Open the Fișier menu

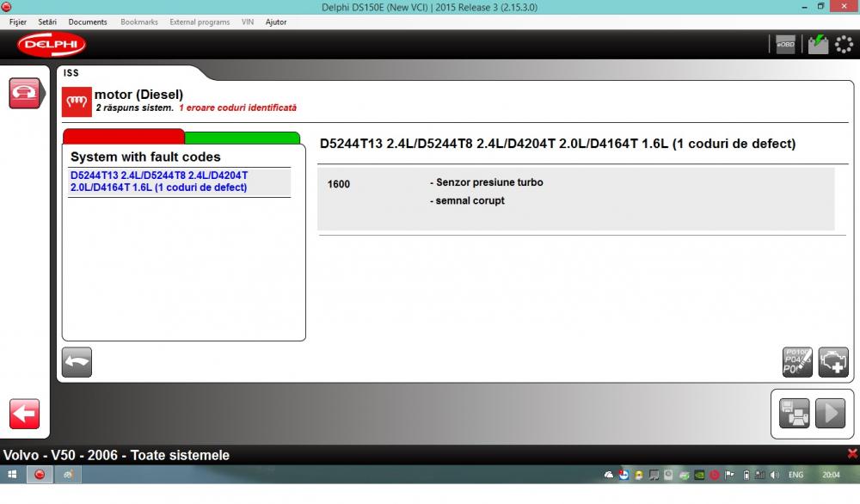(17, 22)
